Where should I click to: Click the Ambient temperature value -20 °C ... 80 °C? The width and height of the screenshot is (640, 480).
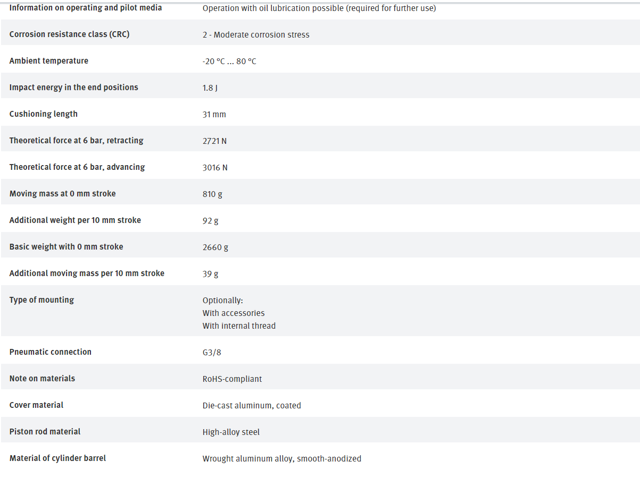[x=229, y=61]
